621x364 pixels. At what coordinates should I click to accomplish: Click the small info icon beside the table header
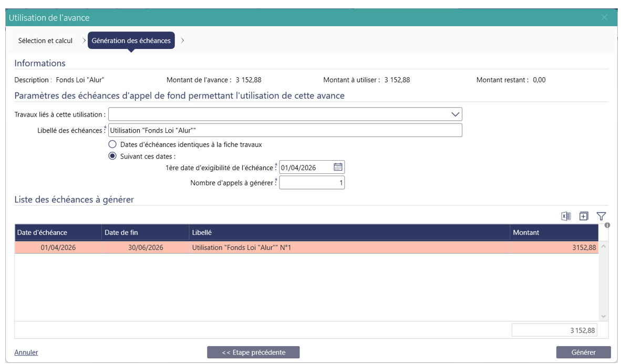pyautogui.click(x=607, y=225)
